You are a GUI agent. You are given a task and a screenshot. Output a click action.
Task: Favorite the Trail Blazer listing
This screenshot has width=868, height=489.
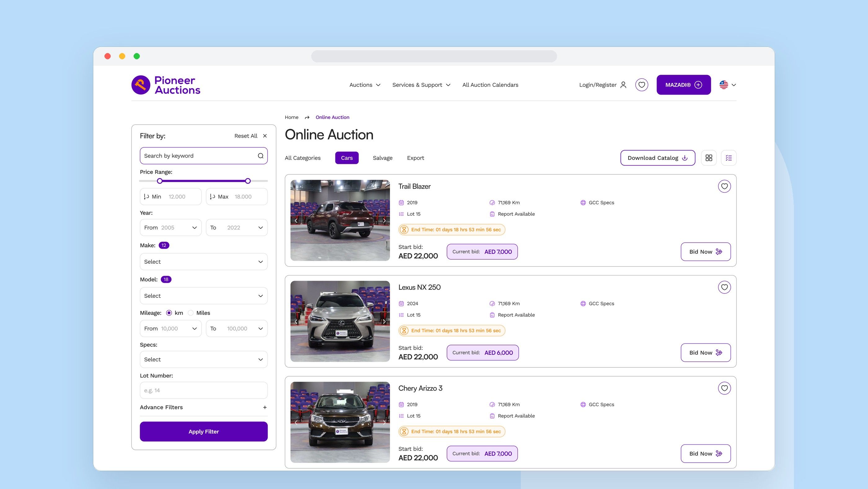click(x=724, y=186)
